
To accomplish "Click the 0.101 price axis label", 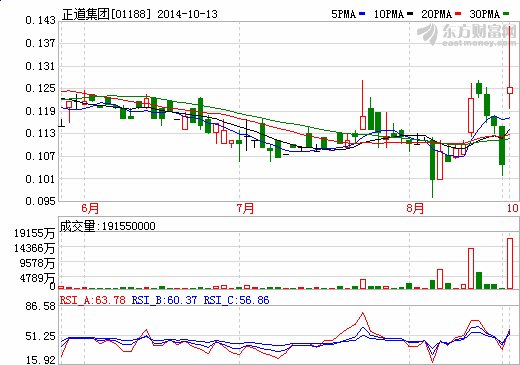I will pyautogui.click(x=40, y=179).
